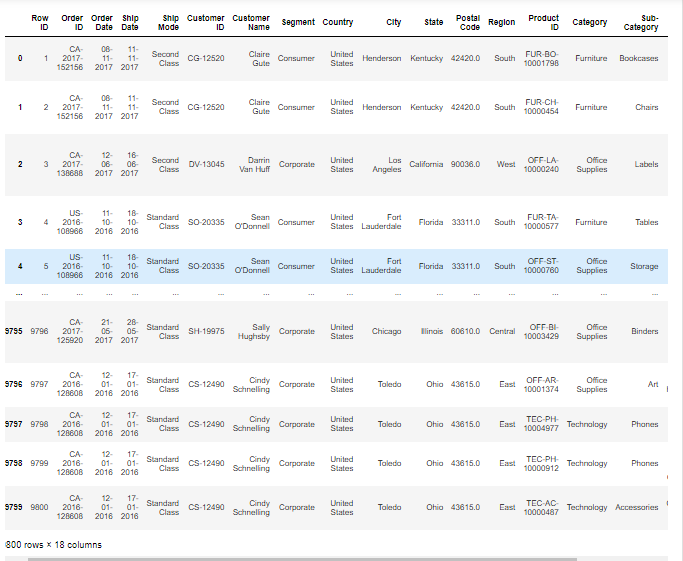Click product ID OFF-BI-10003429
This screenshot has height=561, width=683.
tap(541, 331)
